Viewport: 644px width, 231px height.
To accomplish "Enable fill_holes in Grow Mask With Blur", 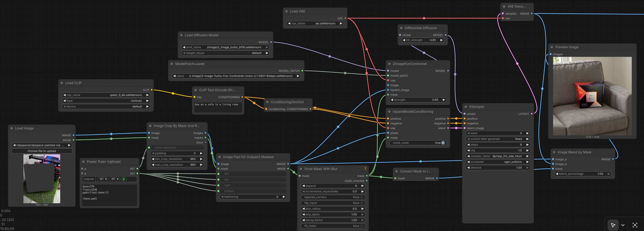I will (x=362, y=226).
